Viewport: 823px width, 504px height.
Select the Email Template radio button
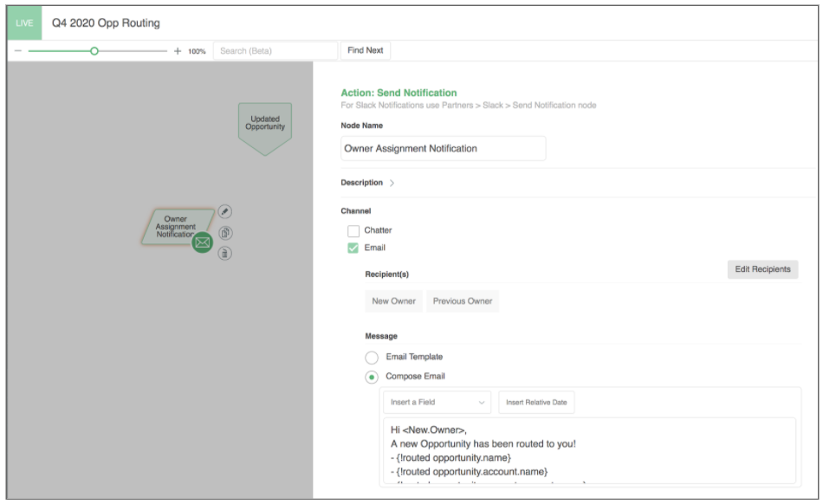(372, 357)
